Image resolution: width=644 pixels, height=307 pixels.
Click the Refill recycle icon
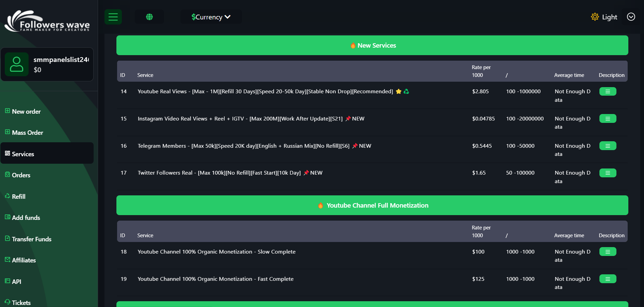(x=7, y=196)
